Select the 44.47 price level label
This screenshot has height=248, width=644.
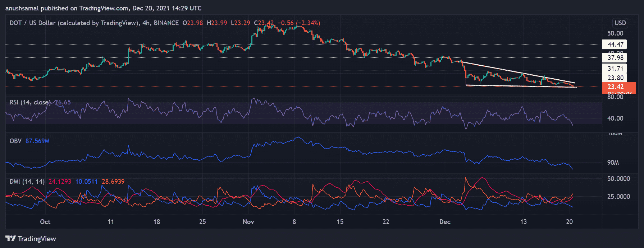coord(615,45)
